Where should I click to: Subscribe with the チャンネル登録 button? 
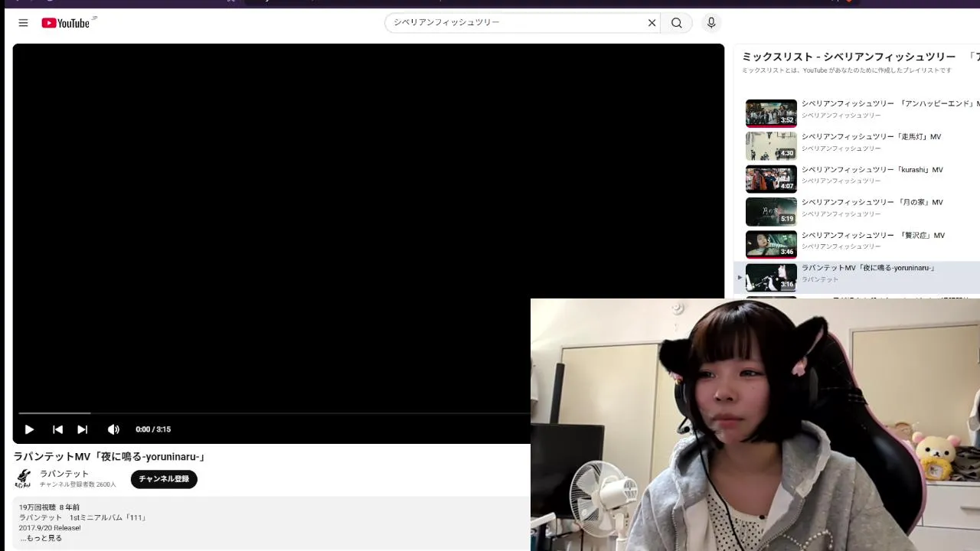point(164,479)
